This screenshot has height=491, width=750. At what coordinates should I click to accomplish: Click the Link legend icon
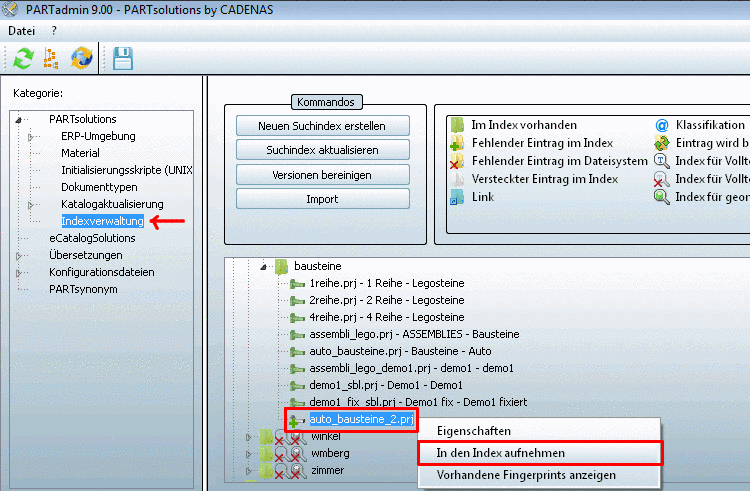pyautogui.click(x=457, y=196)
